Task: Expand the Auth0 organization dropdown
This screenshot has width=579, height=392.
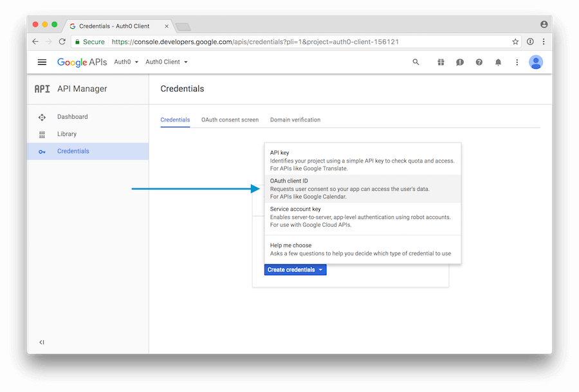Action: [126, 62]
